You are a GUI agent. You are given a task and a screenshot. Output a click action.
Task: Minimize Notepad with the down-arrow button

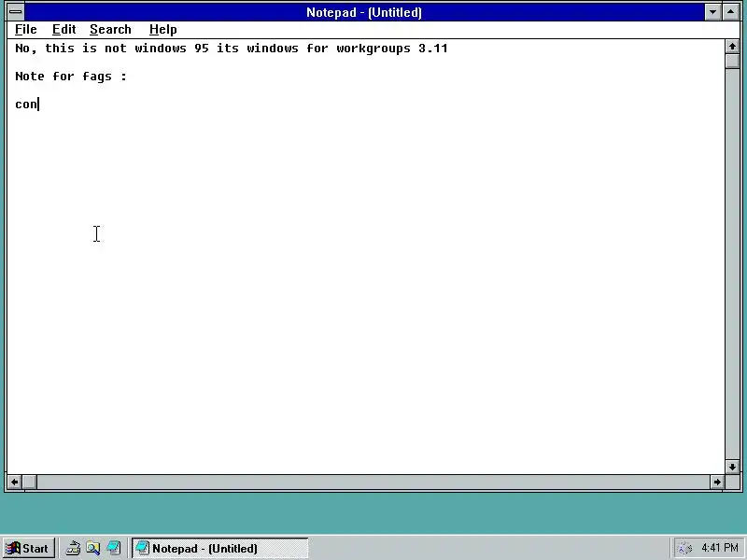(x=712, y=12)
